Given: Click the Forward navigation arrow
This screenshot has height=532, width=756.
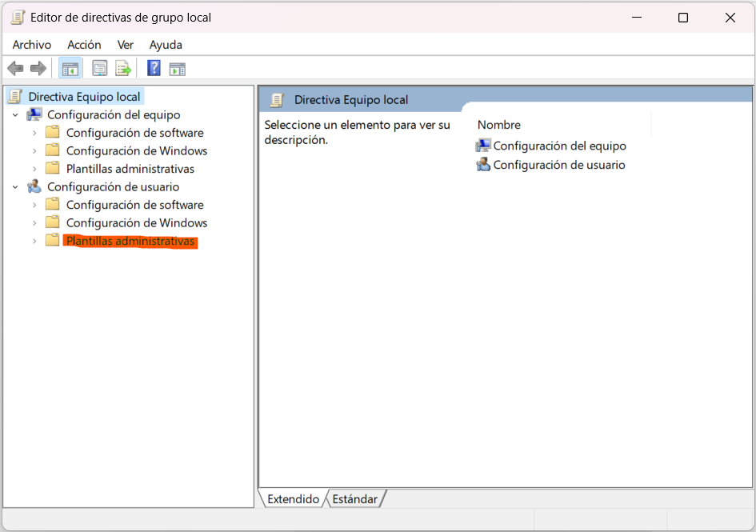Looking at the screenshot, I should click(x=38, y=68).
